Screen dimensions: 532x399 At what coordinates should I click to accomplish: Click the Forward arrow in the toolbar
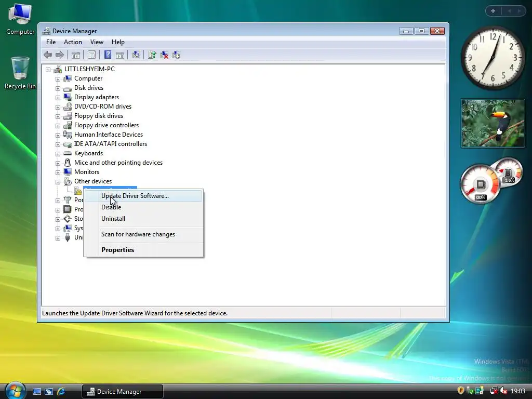tap(60, 55)
